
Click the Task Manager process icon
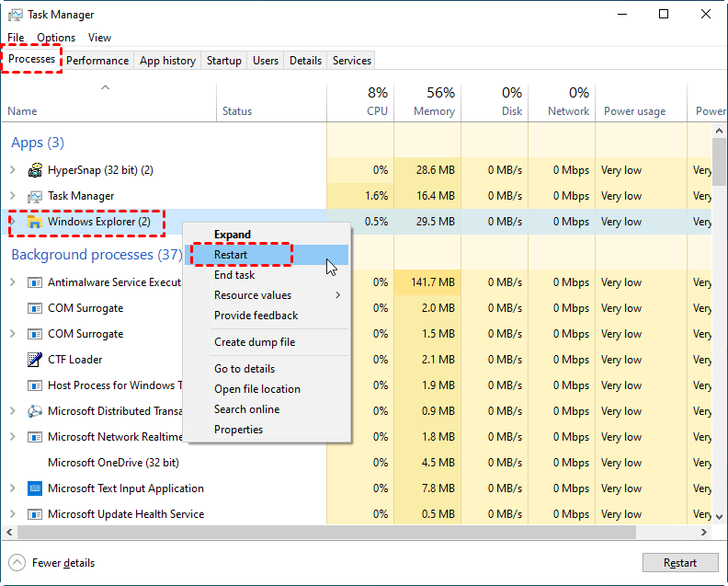click(36, 196)
